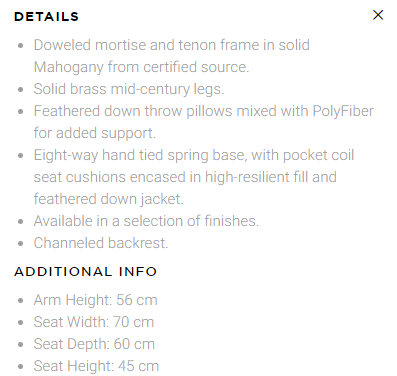Click the seat cushions encased text line
Viewport: 397px width, 376px height.
(185, 177)
